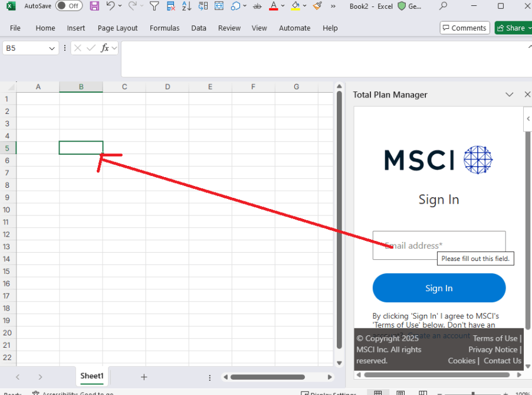Open the font color dropdown arrow
The height and width of the screenshot is (395, 532).
[283, 6]
